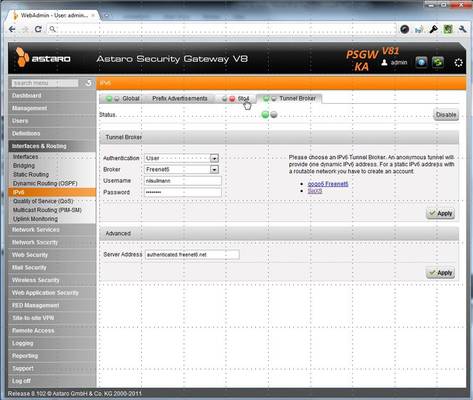Select Quality of Service (QoS) item
Image resolution: width=473 pixels, height=400 pixels.
click(x=52, y=201)
